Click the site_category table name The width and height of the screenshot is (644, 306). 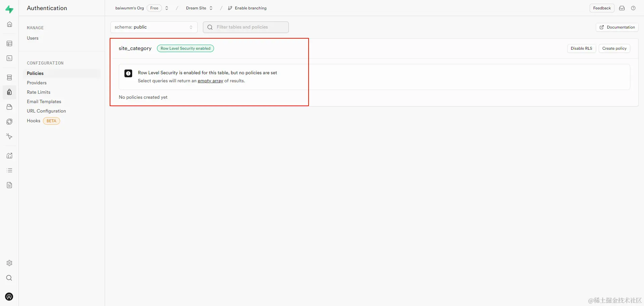(x=135, y=48)
